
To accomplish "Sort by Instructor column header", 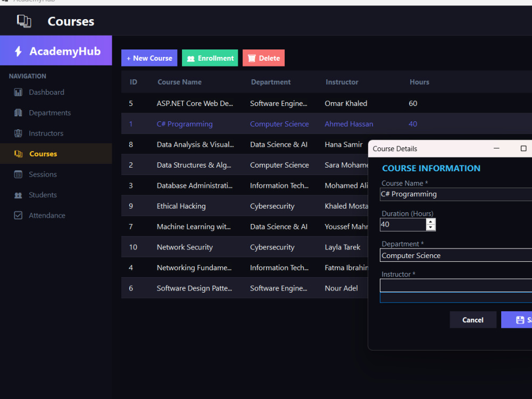I will coord(342,82).
